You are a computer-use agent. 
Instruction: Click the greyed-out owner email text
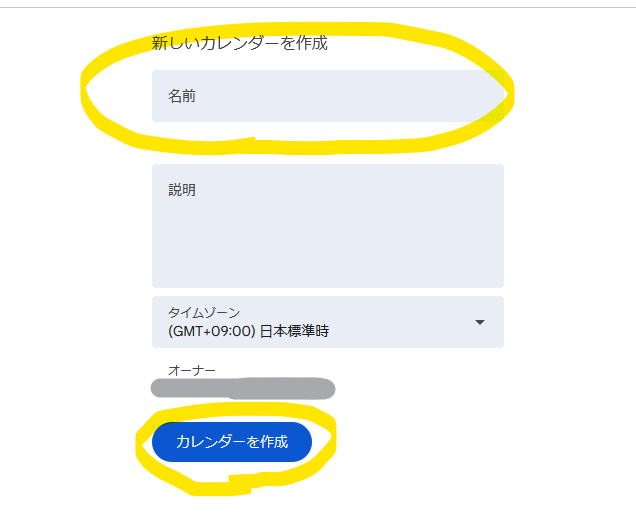coord(243,388)
